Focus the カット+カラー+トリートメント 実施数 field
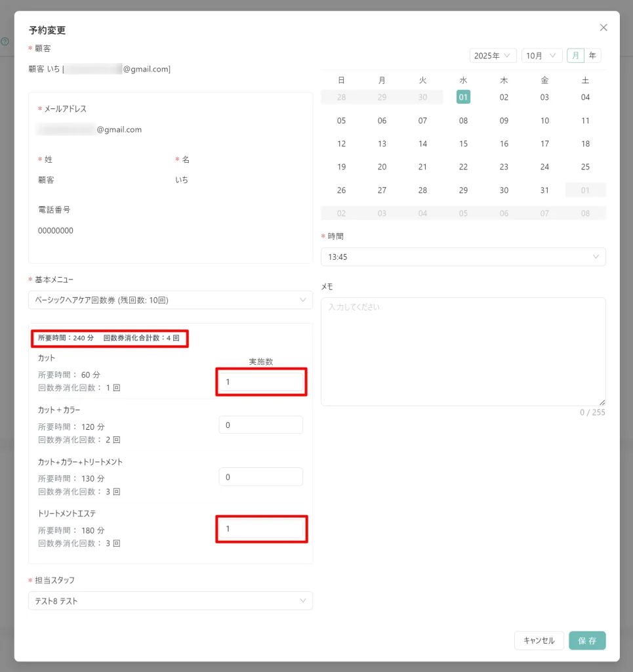 click(x=261, y=477)
